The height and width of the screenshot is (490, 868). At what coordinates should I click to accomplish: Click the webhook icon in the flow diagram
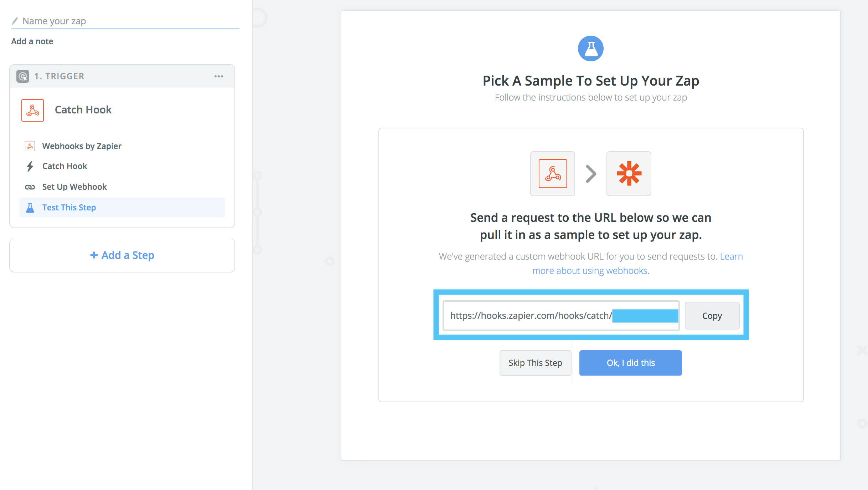[552, 174]
